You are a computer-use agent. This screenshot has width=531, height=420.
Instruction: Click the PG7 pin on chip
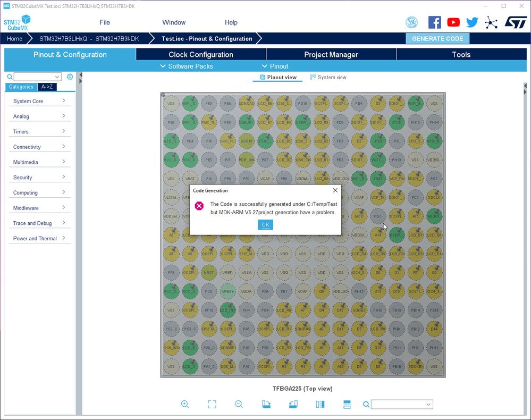pyautogui.click(x=377, y=216)
